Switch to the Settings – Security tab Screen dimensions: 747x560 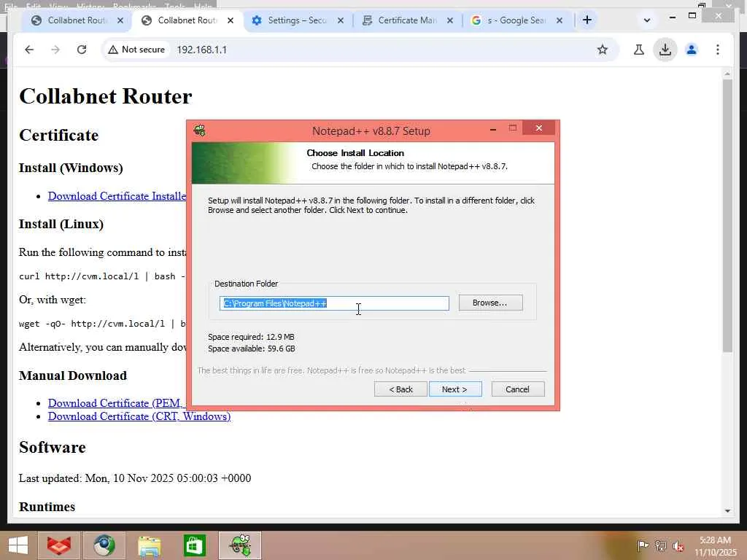click(x=296, y=20)
